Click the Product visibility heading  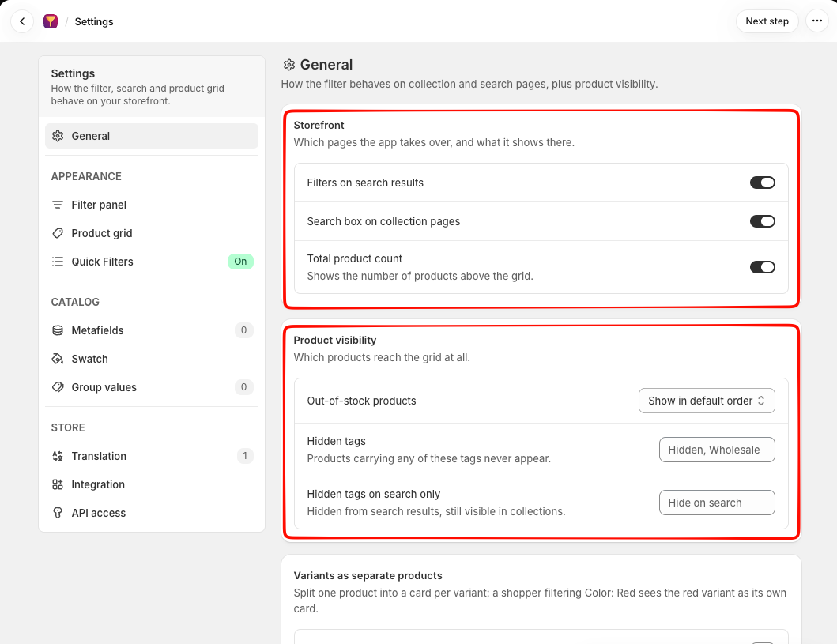pos(334,341)
